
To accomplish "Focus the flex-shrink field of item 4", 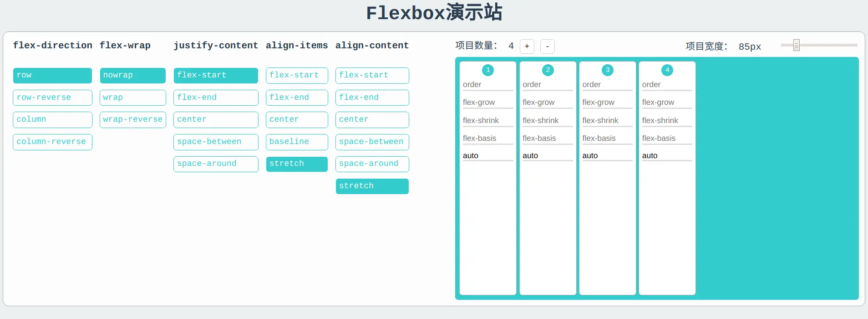I will coord(667,121).
